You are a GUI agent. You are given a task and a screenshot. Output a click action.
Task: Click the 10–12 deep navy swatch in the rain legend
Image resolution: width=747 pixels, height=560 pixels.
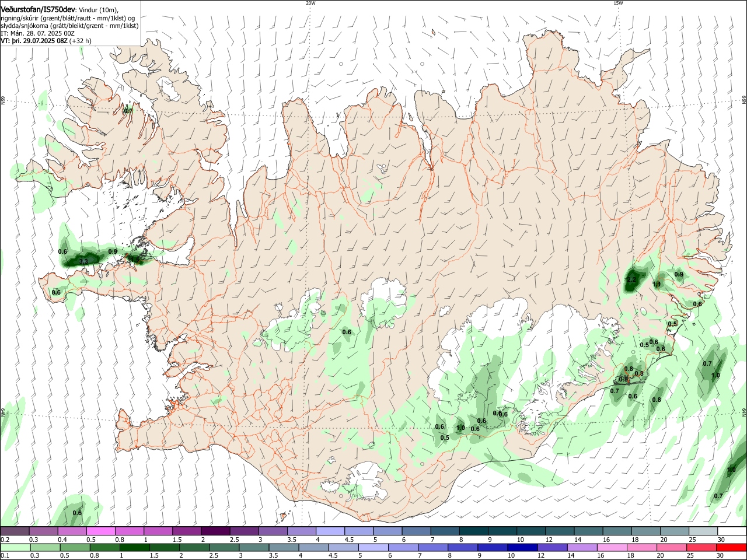pos(522,547)
